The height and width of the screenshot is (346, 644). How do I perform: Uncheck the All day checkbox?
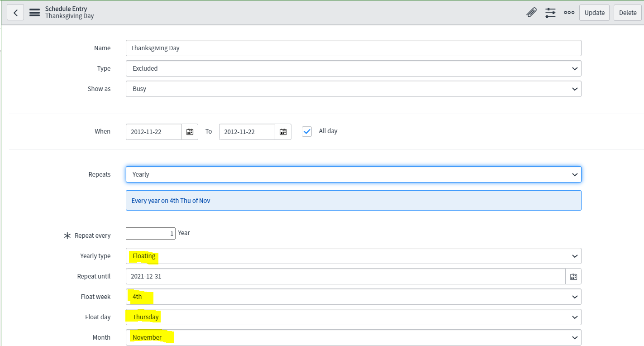click(x=306, y=131)
